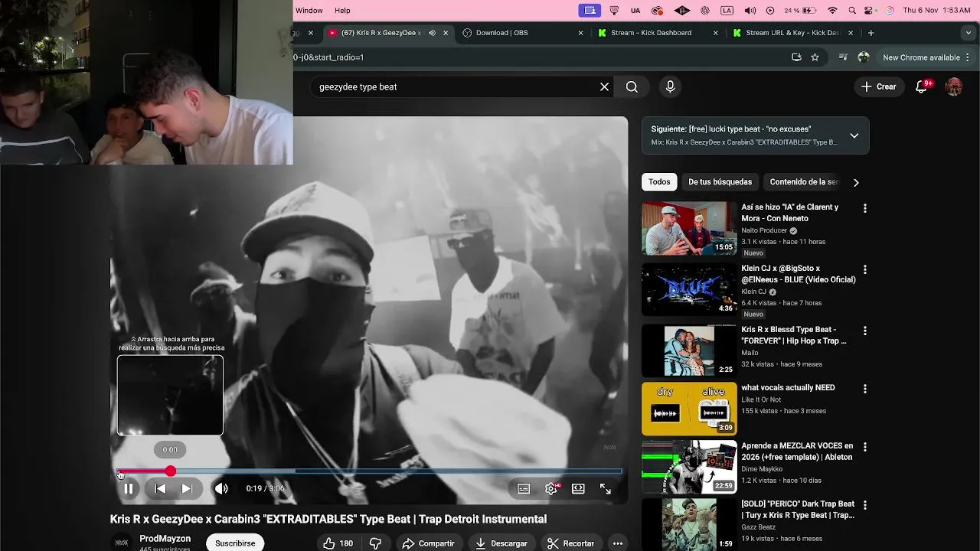Expand the Siguiente mix playlist panel
This screenshot has width=980, height=551.
coord(854,135)
